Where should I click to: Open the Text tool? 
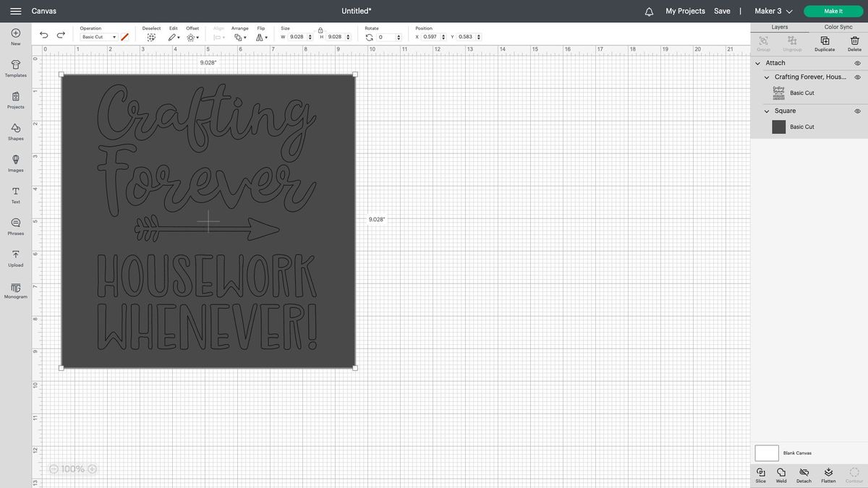[14, 195]
